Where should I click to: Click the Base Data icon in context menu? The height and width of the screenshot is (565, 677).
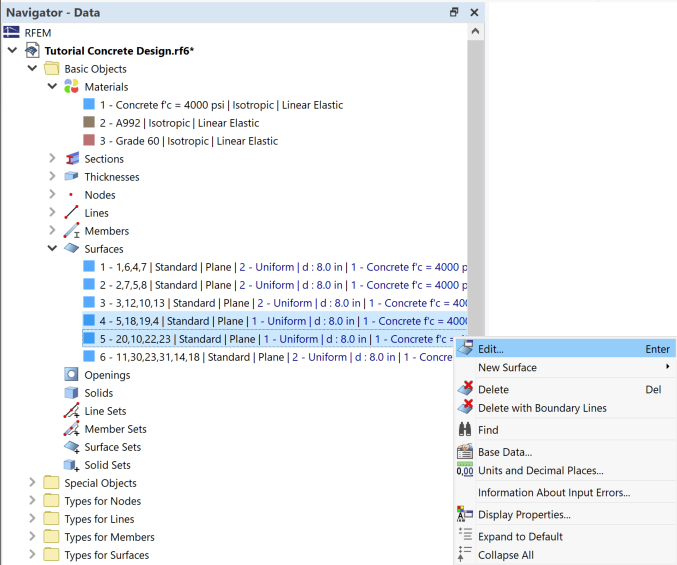point(465,451)
